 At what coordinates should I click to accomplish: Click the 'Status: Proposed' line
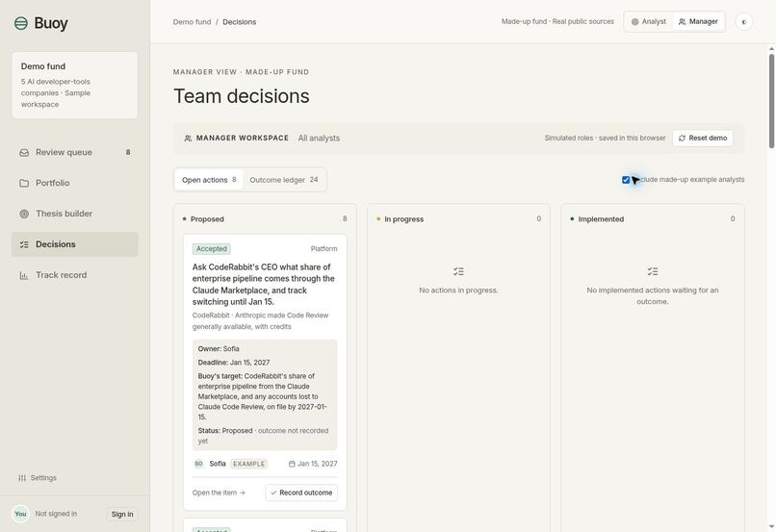[x=263, y=436]
